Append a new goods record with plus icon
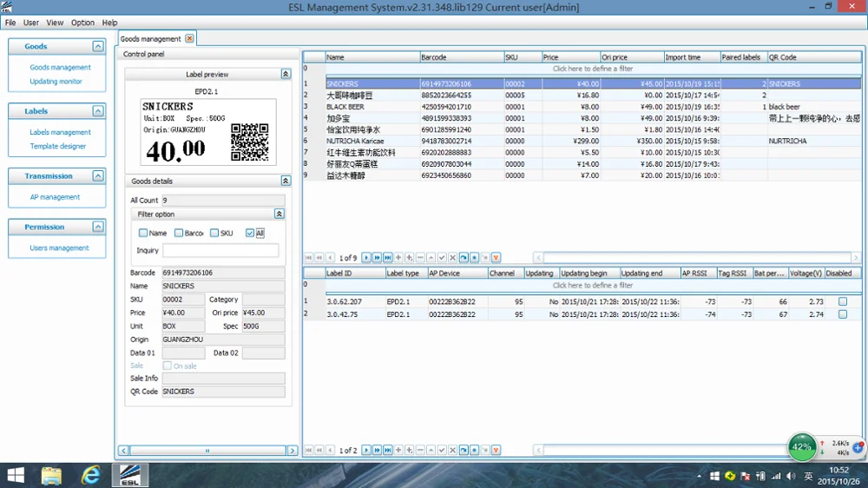The image size is (868, 488). (398, 258)
